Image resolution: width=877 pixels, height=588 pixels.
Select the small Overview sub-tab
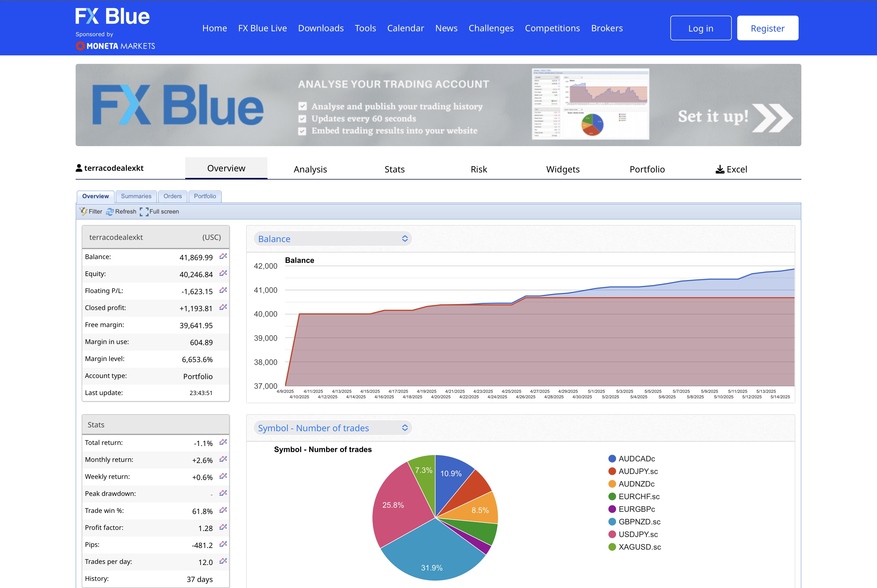pos(96,197)
